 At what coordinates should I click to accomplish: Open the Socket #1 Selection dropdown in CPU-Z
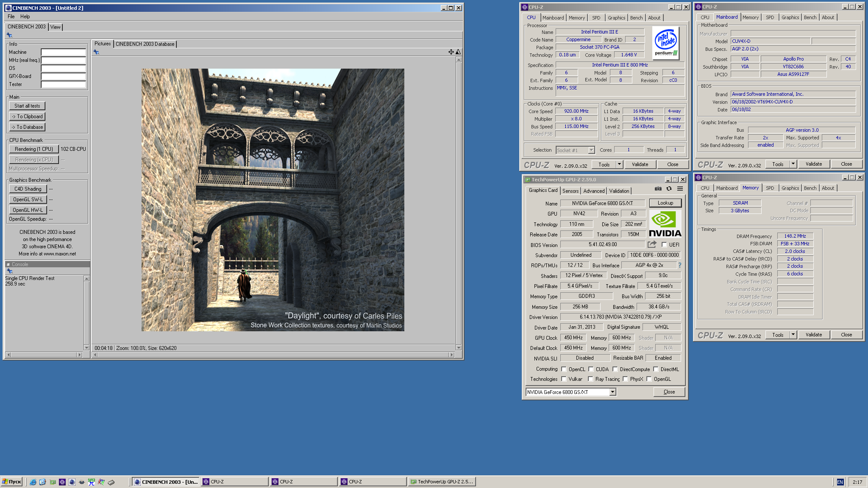tap(575, 150)
